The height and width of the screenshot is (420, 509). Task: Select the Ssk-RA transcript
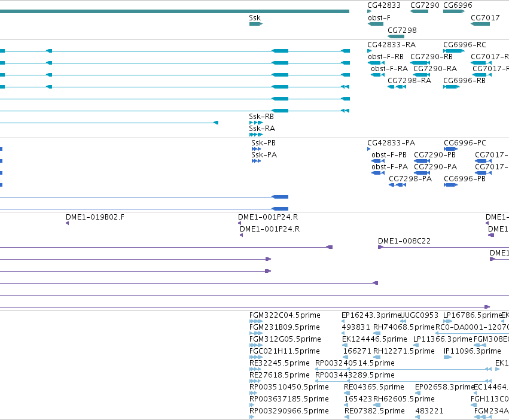click(x=262, y=129)
